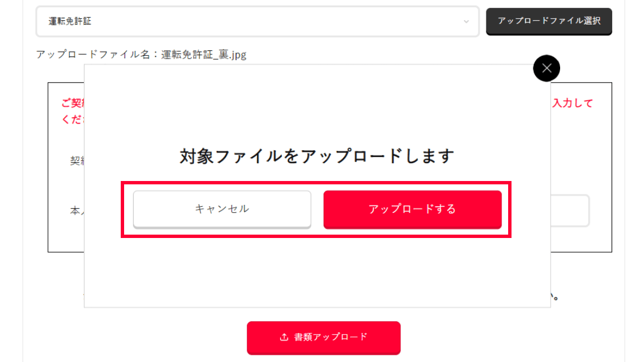Close the upload confirmation dialog with X
644x362 pixels.
pos(546,68)
